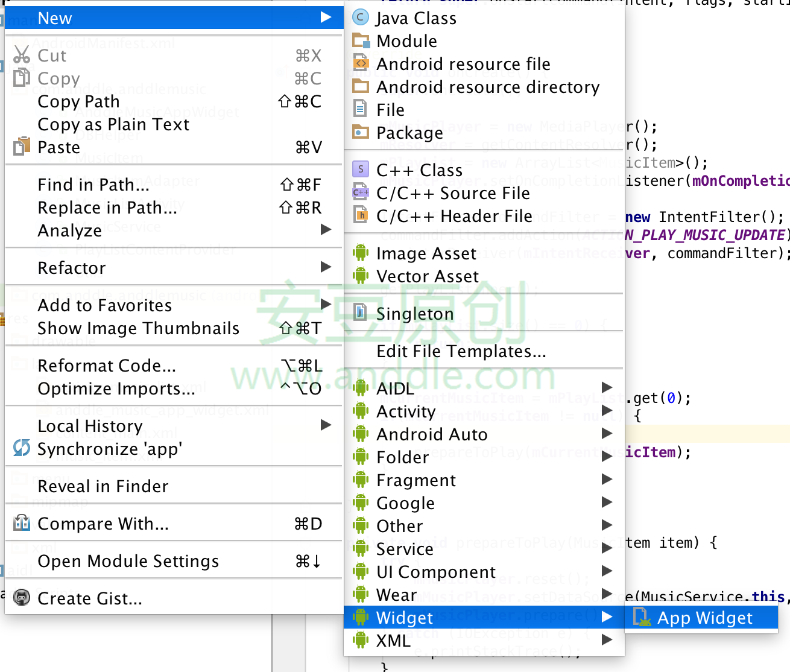Expand the Wear submenu arrow
Viewport: 790px width, 672px height.
(x=607, y=594)
